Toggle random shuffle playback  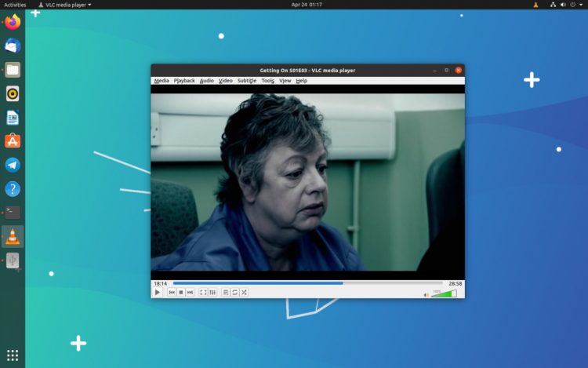coord(244,292)
